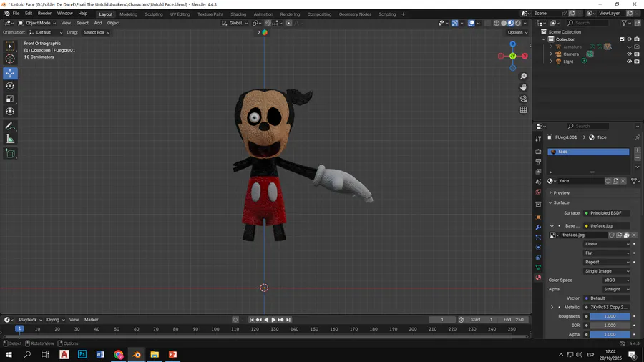This screenshot has height=362, width=644.
Task: Click the hand icon to pan the view
Action: click(x=524, y=87)
